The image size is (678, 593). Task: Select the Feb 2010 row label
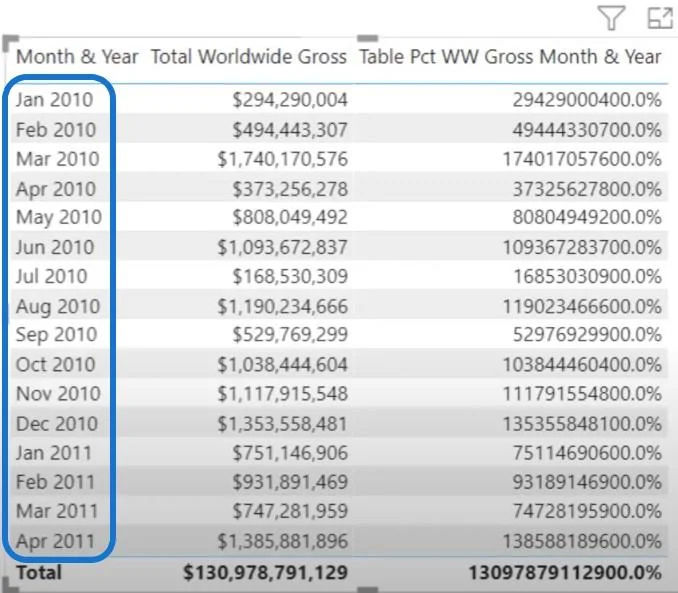tap(56, 129)
